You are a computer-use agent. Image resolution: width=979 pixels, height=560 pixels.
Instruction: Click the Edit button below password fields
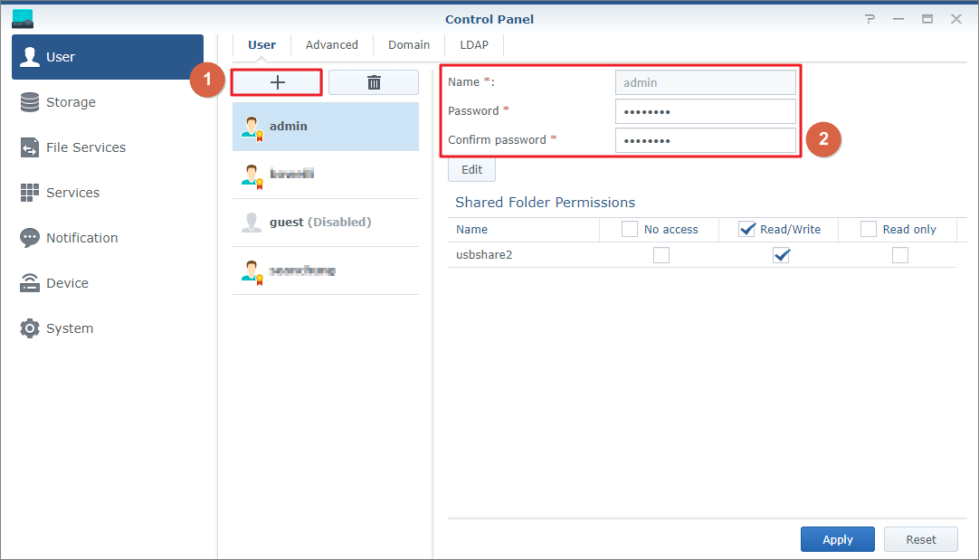[x=471, y=168]
